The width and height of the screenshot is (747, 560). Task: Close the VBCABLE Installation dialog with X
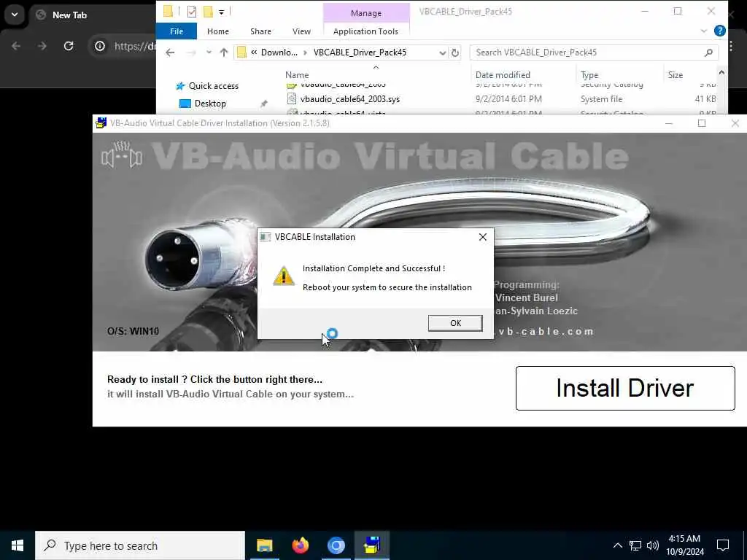(483, 237)
